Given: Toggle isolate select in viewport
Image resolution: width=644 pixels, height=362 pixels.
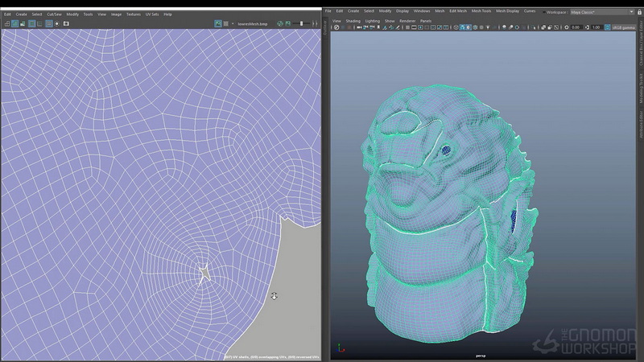Looking at the screenshot, I should [534, 27].
